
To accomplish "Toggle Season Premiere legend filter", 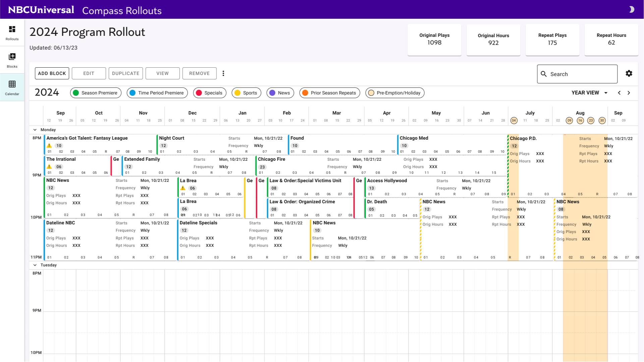I will point(96,93).
